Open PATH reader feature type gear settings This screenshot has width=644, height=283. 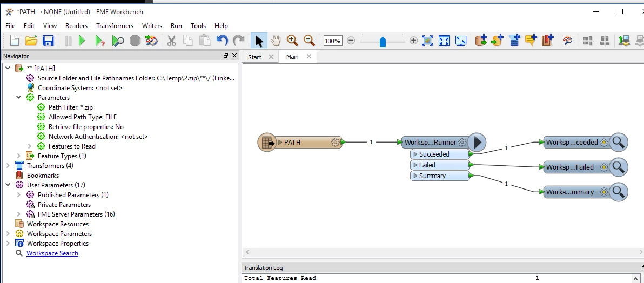coord(335,142)
